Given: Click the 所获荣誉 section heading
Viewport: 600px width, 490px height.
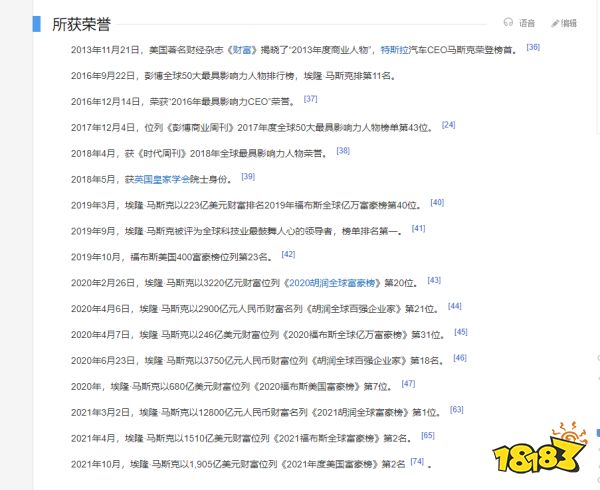Looking at the screenshot, I should point(82,24).
